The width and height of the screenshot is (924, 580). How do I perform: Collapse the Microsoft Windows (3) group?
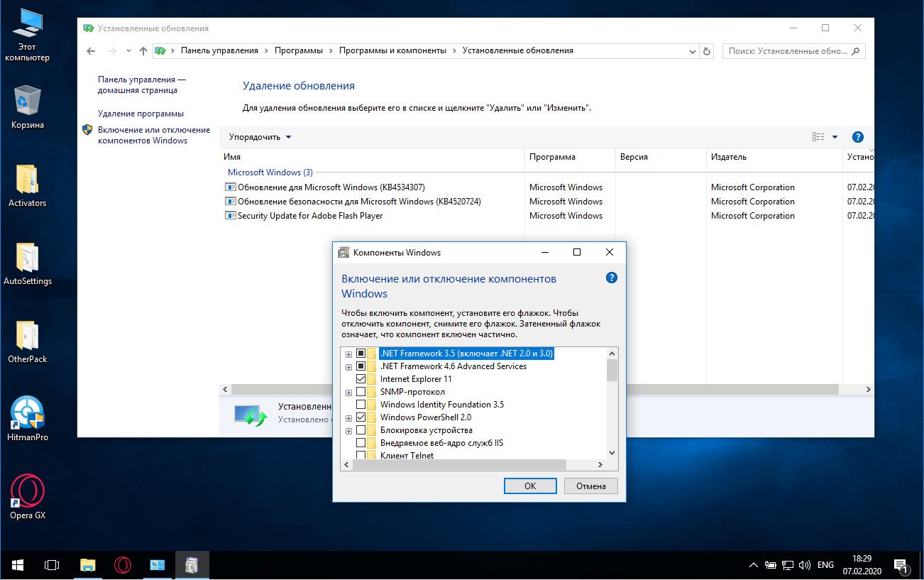(x=270, y=173)
